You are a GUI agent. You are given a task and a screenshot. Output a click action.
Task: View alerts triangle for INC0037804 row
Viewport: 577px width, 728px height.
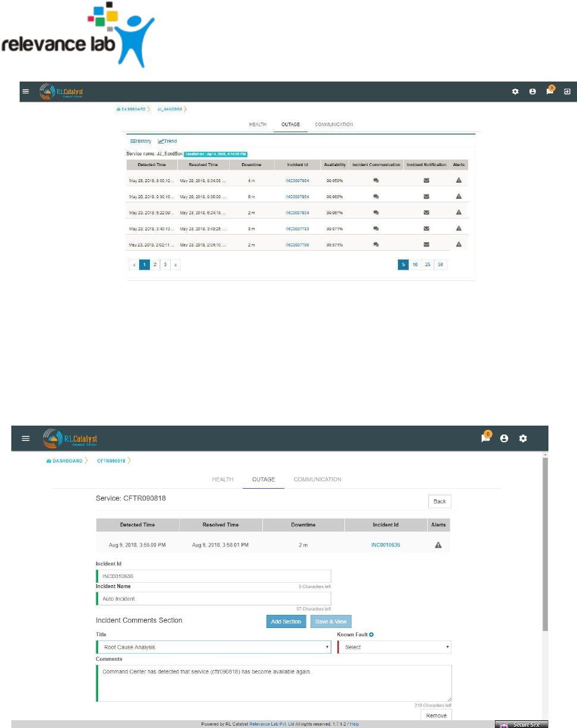pos(459,212)
